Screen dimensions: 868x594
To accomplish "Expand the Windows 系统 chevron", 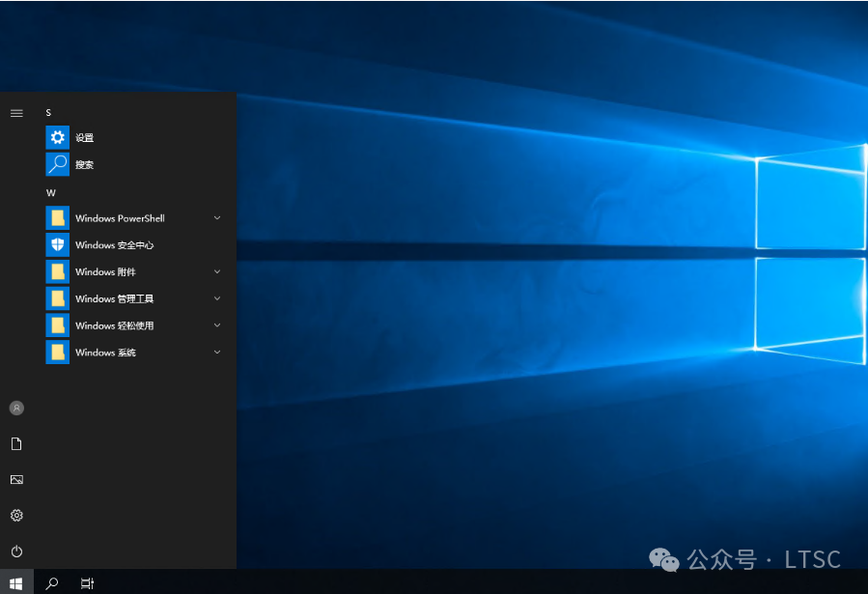I will click(x=217, y=353).
